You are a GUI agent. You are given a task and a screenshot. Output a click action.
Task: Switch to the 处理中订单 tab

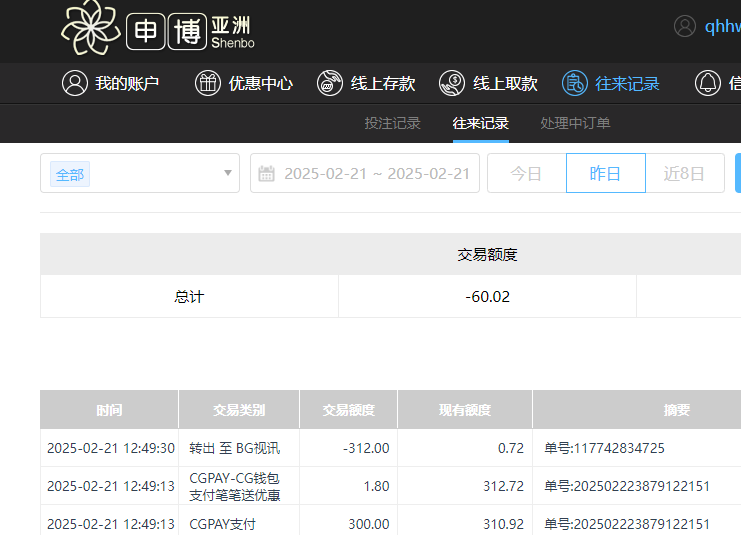(575, 124)
